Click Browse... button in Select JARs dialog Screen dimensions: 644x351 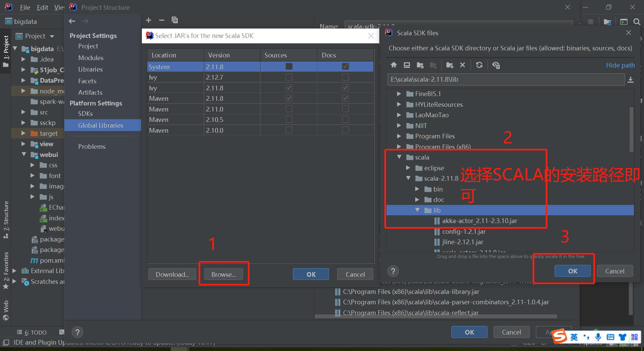(x=224, y=274)
